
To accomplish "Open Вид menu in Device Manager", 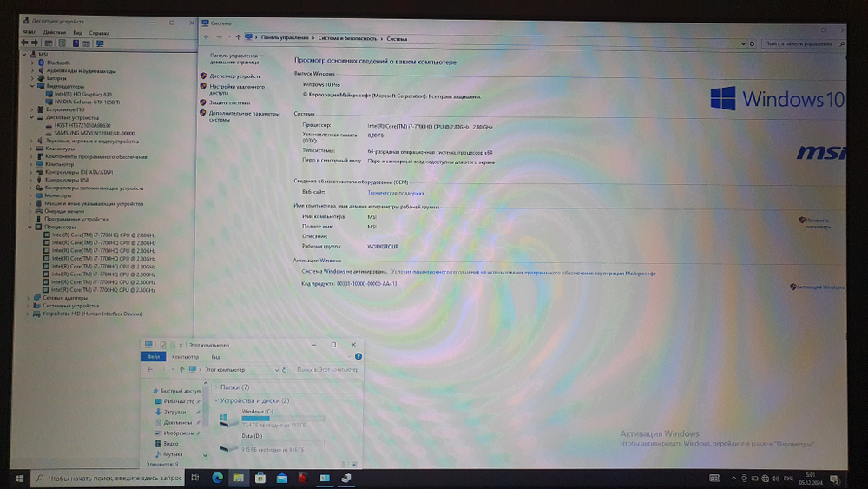I will tap(77, 33).
